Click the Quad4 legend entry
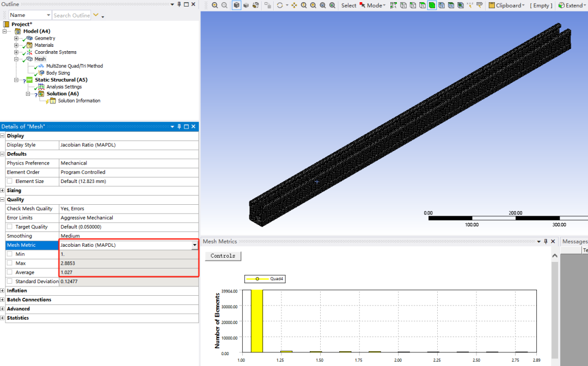This screenshot has width=588, height=366. [x=265, y=279]
